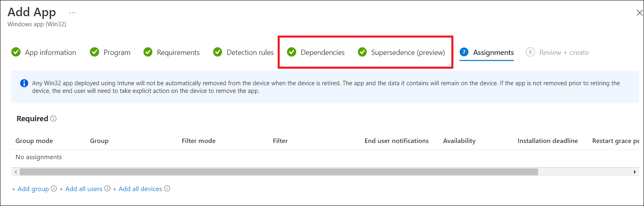Click the info icon after Add group
The width and height of the screenshot is (644, 206).
pos(54,189)
